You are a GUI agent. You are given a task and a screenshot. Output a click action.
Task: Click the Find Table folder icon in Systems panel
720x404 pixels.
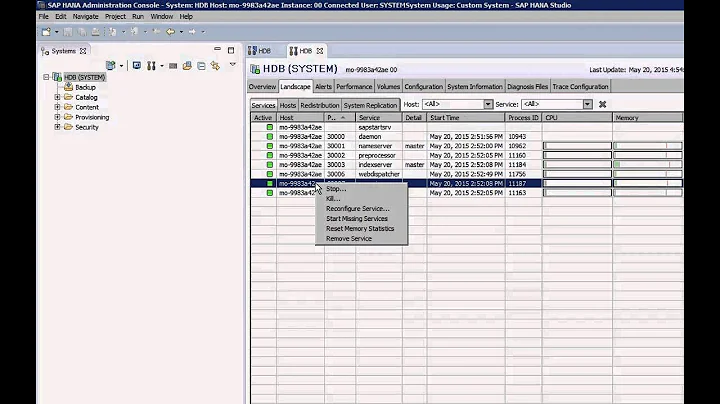click(x=187, y=66)
